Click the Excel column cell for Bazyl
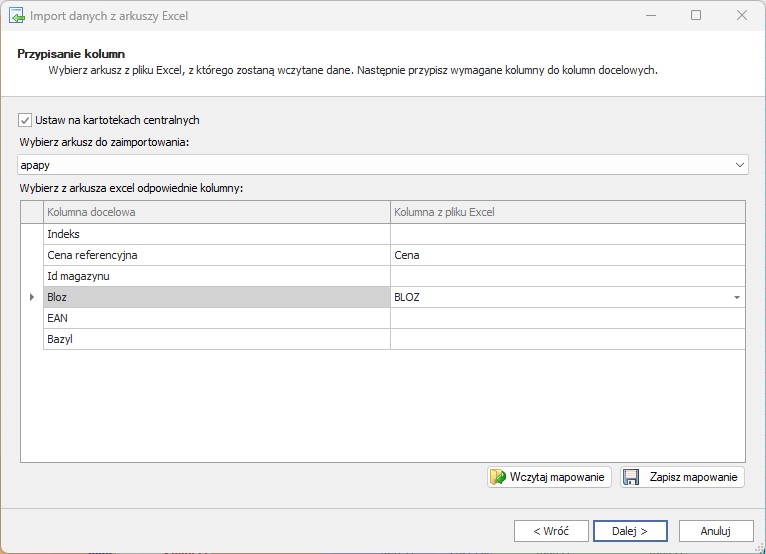 pyautogui.click(x=567, y=339)
